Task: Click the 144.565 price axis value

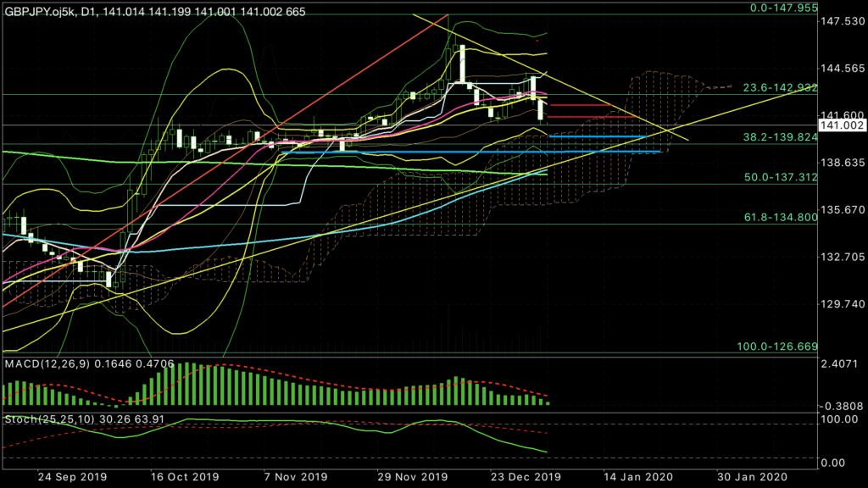Action: (843, 69)
